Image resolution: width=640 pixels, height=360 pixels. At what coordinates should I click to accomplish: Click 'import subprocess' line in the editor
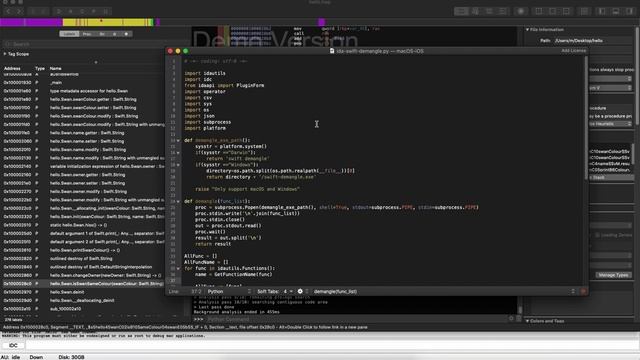[207, 122]
